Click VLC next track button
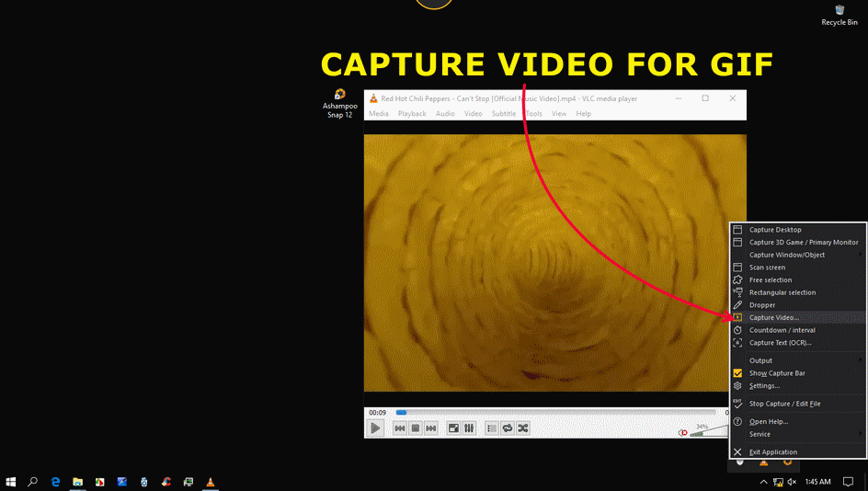This screenshot has height=491, width=868. coord(430,428)
